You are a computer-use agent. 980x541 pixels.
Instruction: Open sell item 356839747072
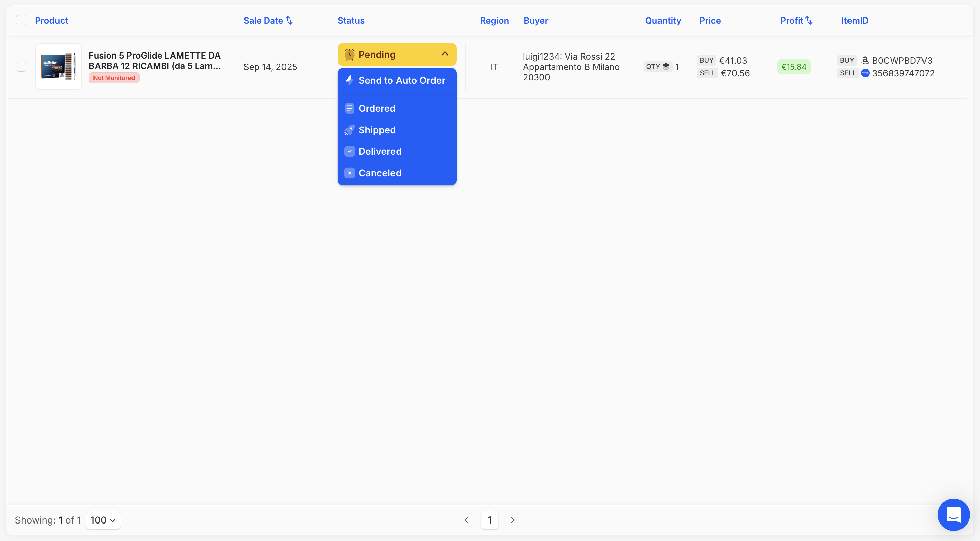click(903, 73)
